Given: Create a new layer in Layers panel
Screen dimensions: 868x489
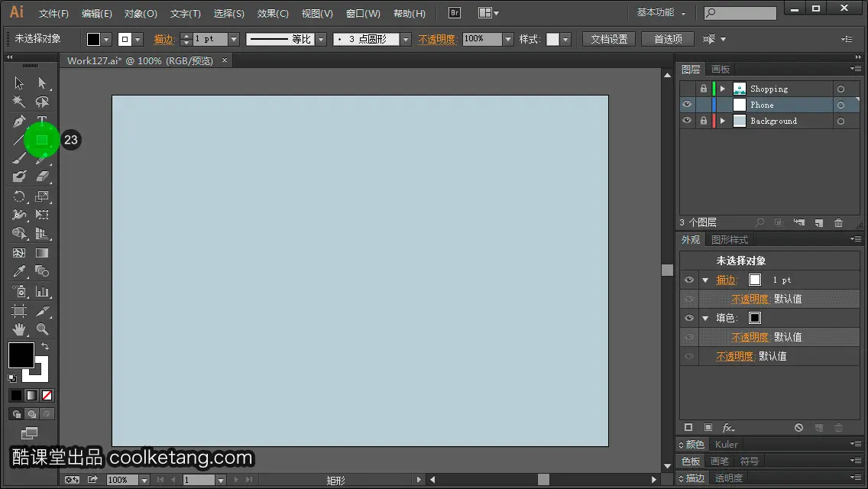Looking at the screenshot, I should coord(819,222).
